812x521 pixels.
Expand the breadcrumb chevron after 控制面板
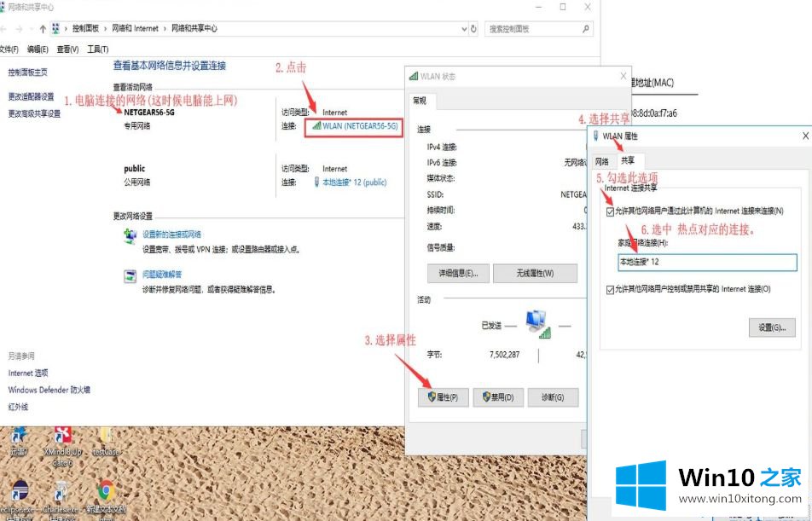(106, 28)
